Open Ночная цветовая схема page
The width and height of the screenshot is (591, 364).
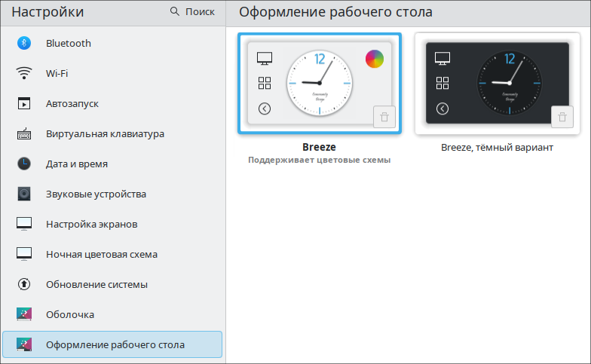click(101, 254)
